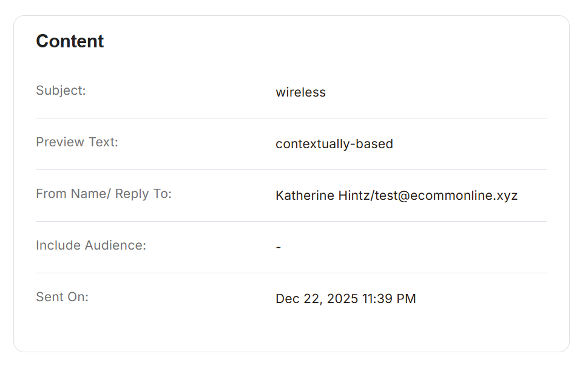Viewport: 588px width, 365px height.
Task: Select the Include Audience label
Action: tap(91, 245)
